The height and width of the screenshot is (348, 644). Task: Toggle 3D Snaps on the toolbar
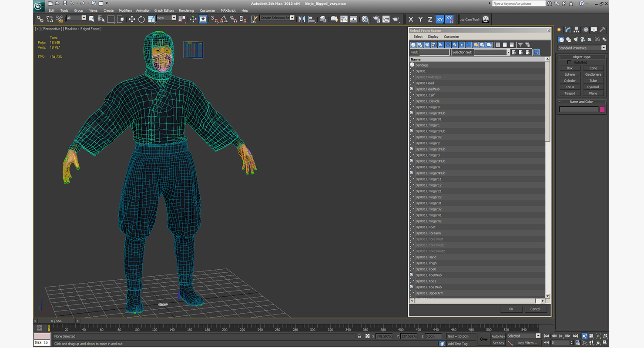[214, 19]
